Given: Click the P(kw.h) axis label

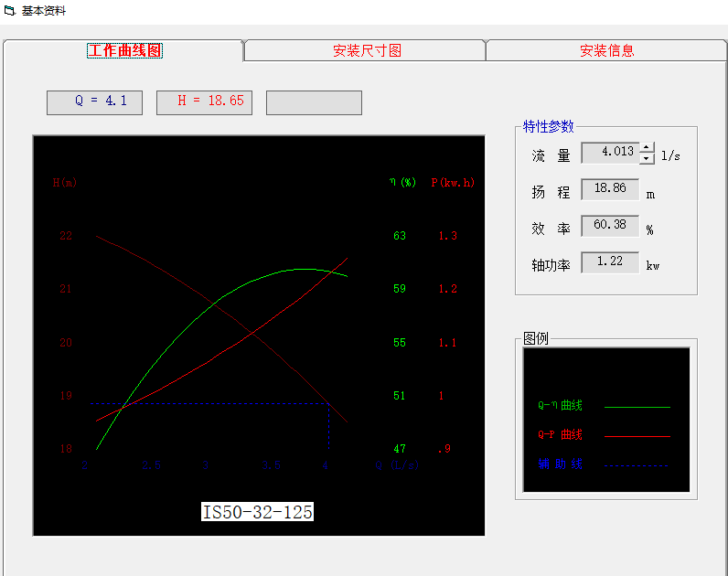Looking at the screenshot, I should 453,183.
